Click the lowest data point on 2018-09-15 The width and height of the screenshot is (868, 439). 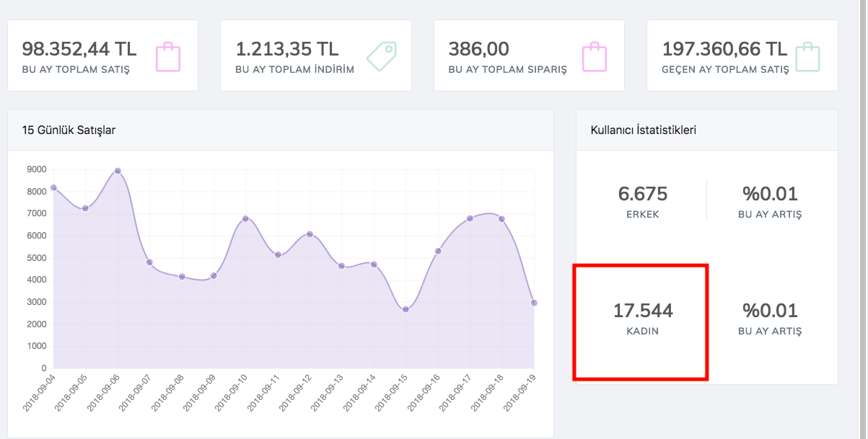[405, 309]
